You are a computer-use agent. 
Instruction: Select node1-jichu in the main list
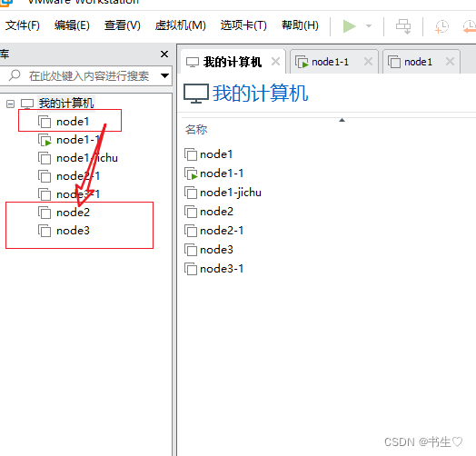231,193
